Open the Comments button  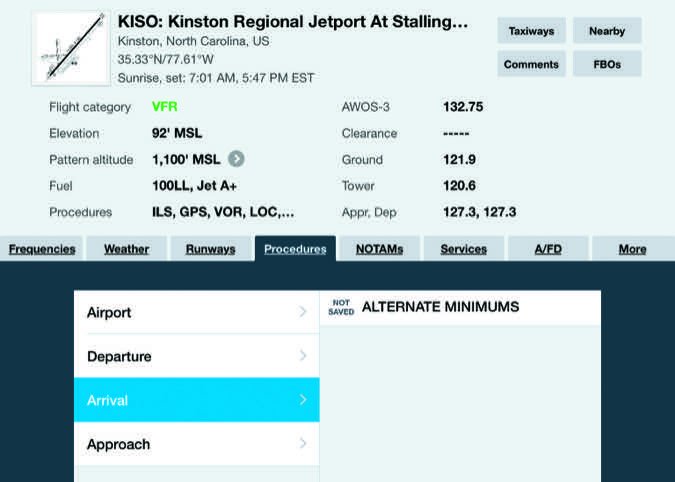531,64
